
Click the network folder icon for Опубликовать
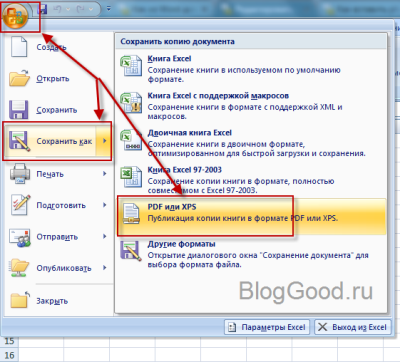tap(19, 268)
